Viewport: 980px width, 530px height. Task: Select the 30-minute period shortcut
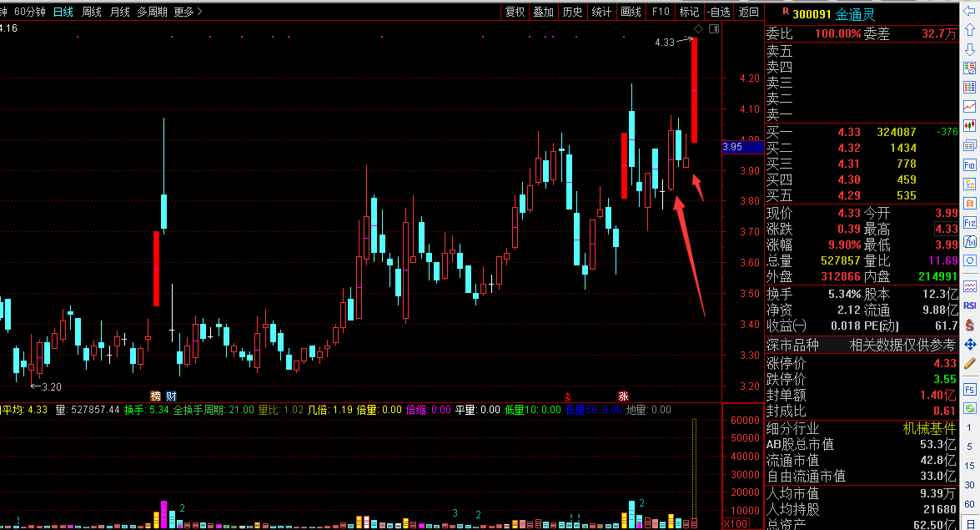[969, 485]
